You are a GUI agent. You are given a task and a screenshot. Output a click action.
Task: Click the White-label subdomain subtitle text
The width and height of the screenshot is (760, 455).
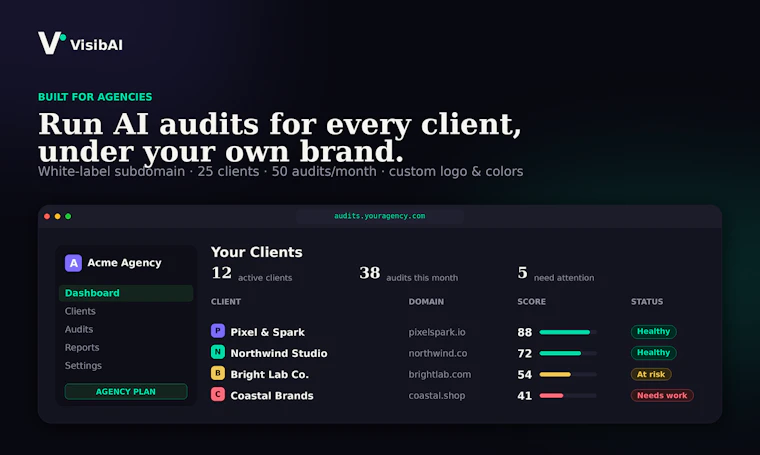tap(281, 172)
